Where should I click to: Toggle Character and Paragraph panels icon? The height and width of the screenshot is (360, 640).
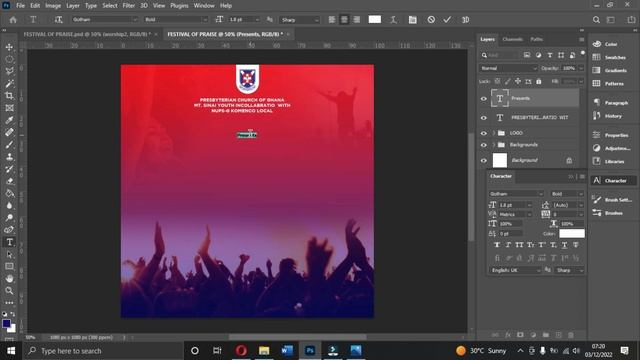pyautogui.click(x=413, y=20)
